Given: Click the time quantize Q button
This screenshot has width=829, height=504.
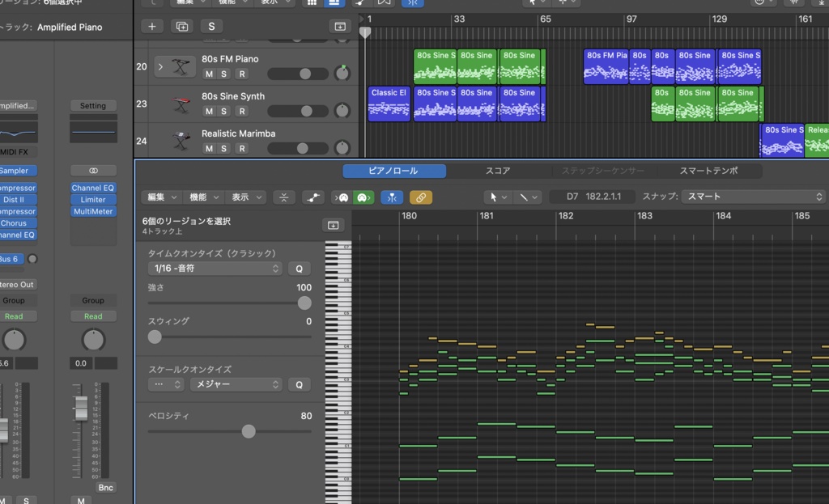Looking at the screenshot, I should click(x=300, y=269).
